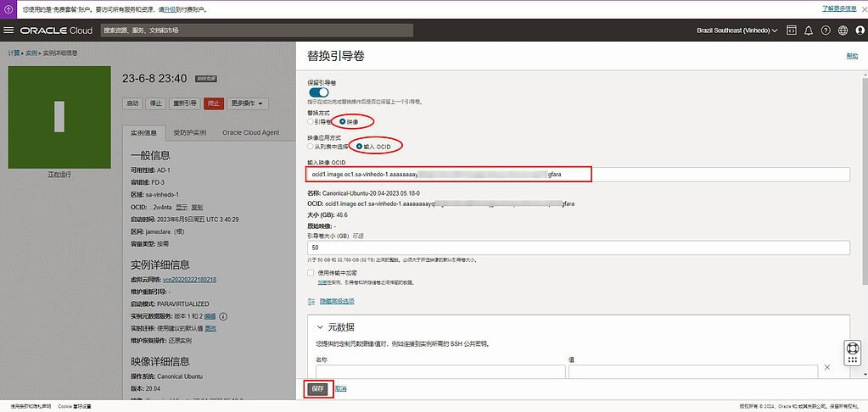Screen dimensions: 868x412
Task: Click inside the 输入映像 OCID field
Action: point(577,174)
